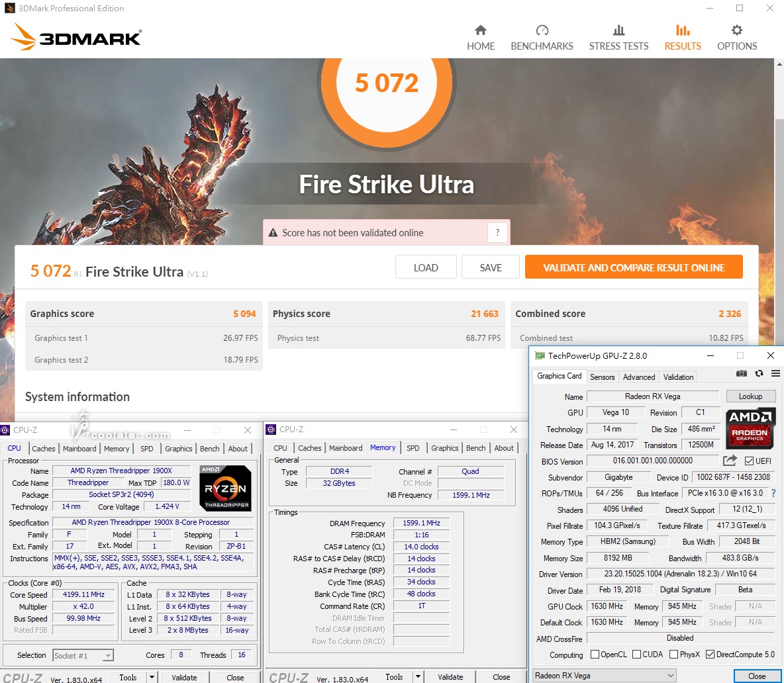Click the GPU-Z title bar app icon

tap(540, 356)
